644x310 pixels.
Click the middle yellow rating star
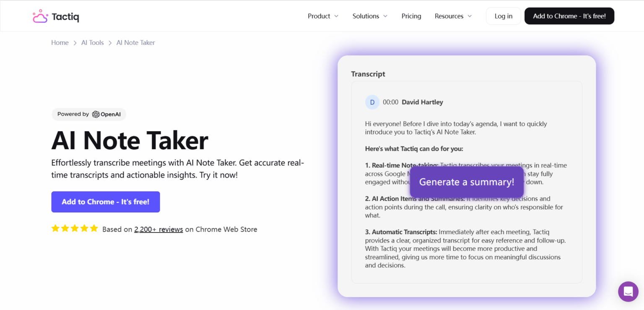point(75,228)
